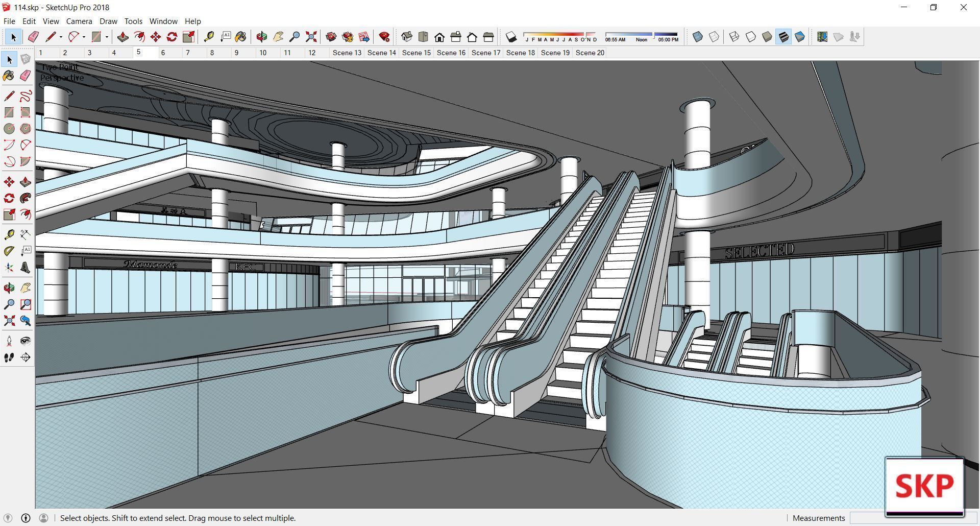
Task: Select Walk footprints tool
Action: coord(9,357)
